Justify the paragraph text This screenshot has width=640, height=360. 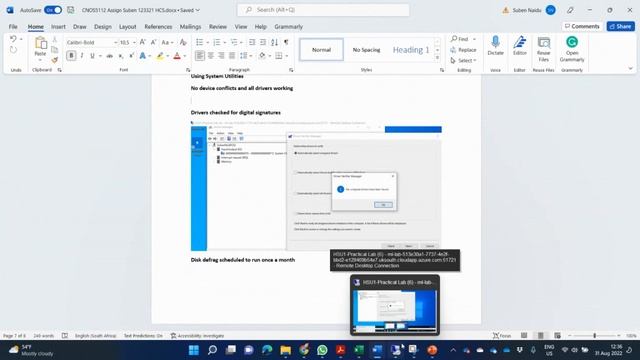[232, 56]
